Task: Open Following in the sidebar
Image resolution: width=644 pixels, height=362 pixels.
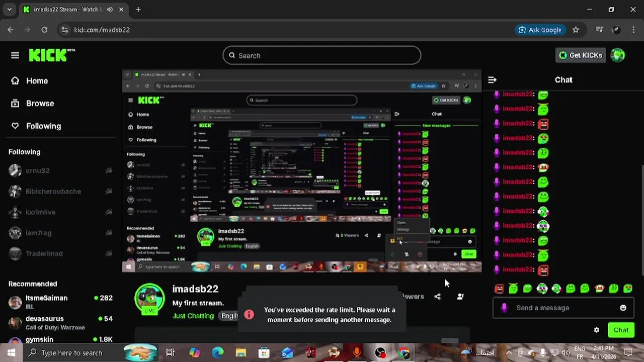Action: click(36, 126)
